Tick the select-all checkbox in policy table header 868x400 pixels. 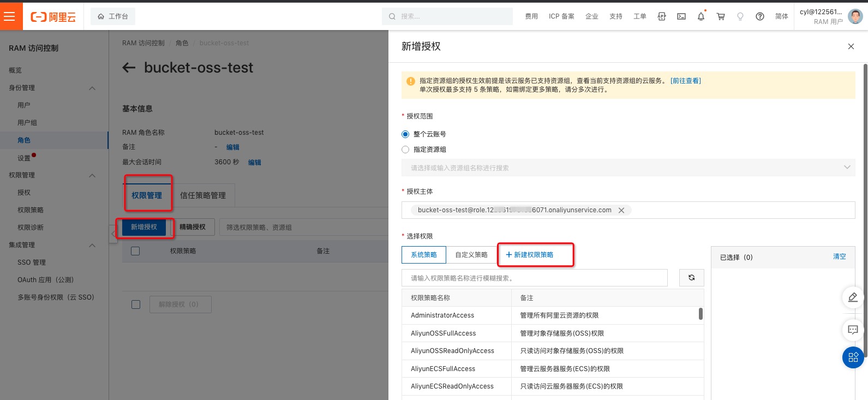point(135,251)
